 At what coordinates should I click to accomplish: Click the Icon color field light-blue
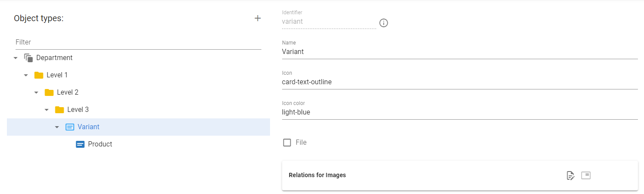pos(460,112)
